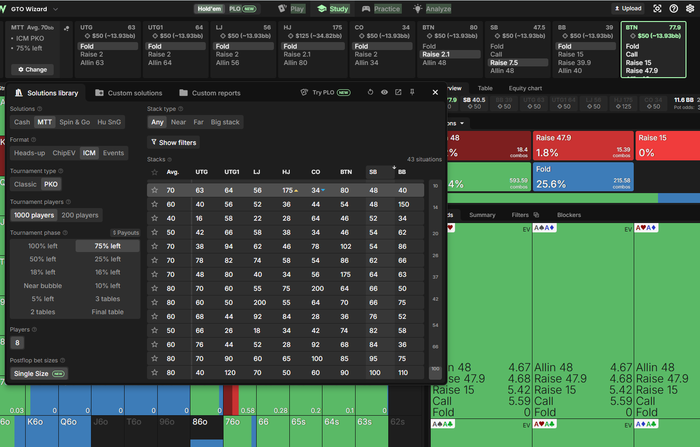Screen dimensions: 700x447
Task: Select the Near stack type
Action: point(178,122)
